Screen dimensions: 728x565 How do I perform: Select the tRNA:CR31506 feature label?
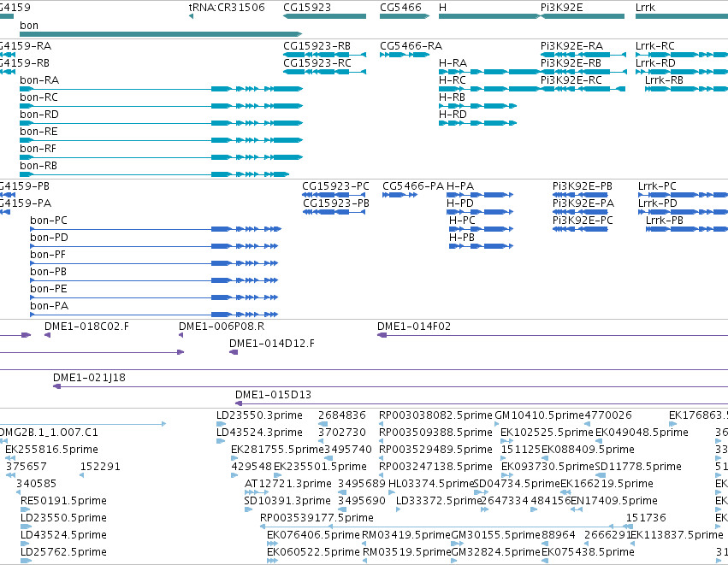tap(227, 8)
